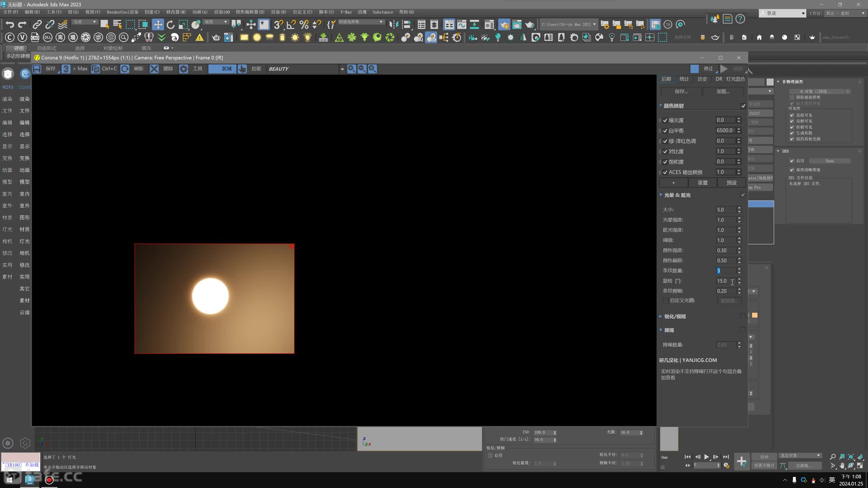Screen dimensions: 868x488
Task: Expand the 锐化/模糊 section
Action: 661,316
